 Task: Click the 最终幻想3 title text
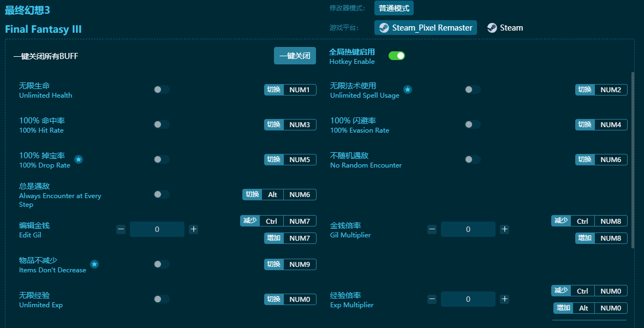point(27,10)
